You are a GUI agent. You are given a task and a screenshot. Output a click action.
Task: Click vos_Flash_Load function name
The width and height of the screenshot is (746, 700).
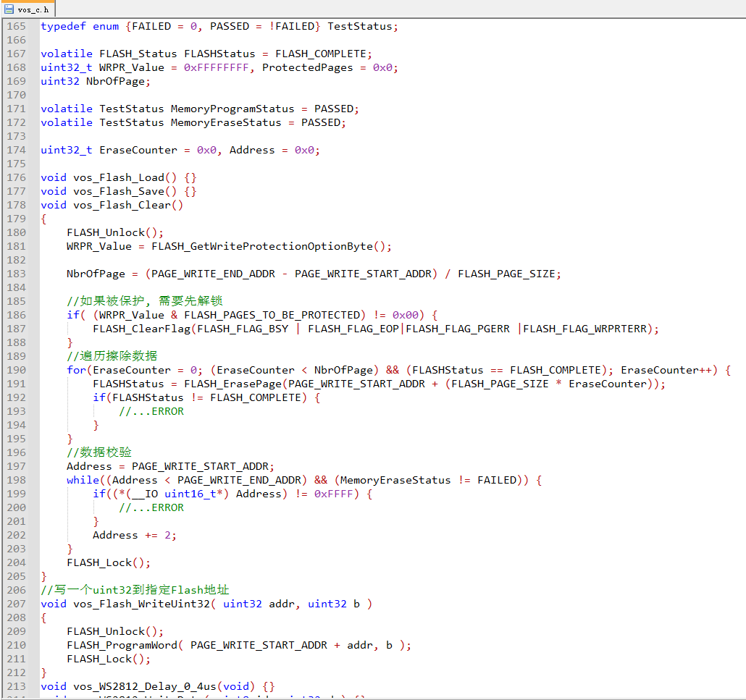pos(119,178)
